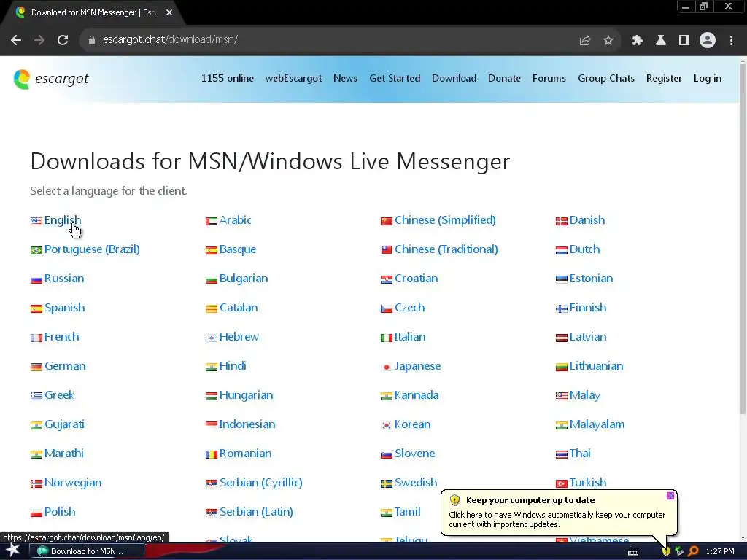Close the update notification balloon
Screen dimensions: 747x560
click(670, 496)
